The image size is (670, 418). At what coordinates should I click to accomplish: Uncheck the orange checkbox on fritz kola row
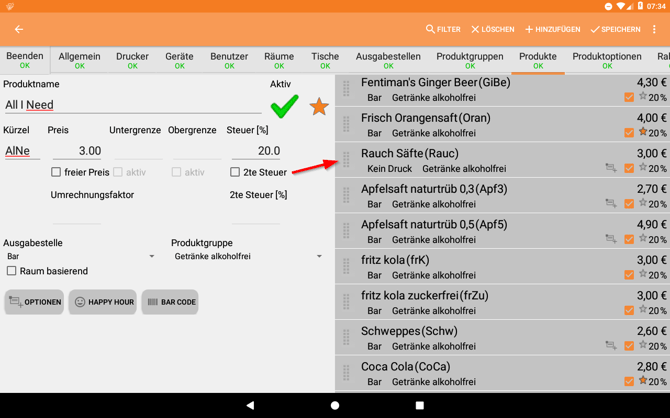629,275
